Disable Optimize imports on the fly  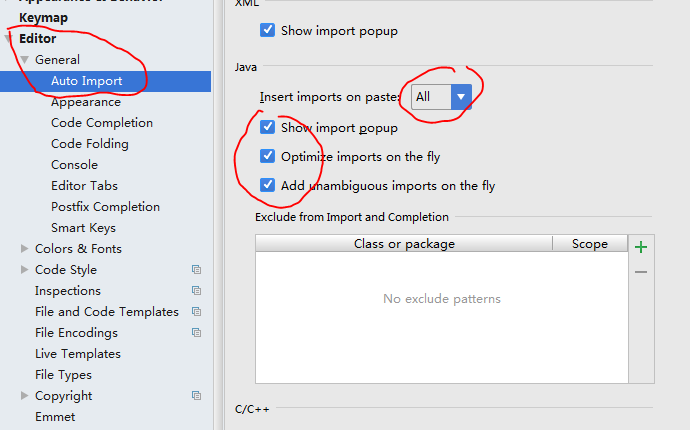(267, 156)
